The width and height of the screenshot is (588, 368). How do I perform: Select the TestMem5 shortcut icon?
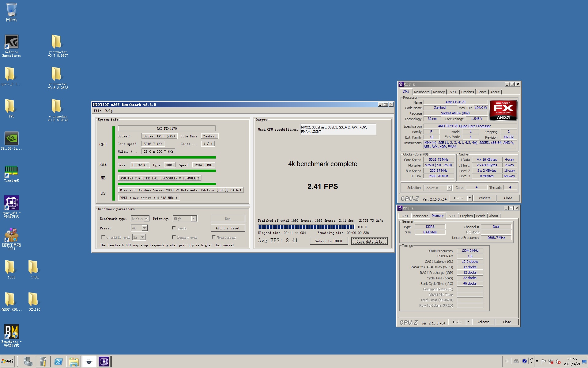tap(11, 174)
